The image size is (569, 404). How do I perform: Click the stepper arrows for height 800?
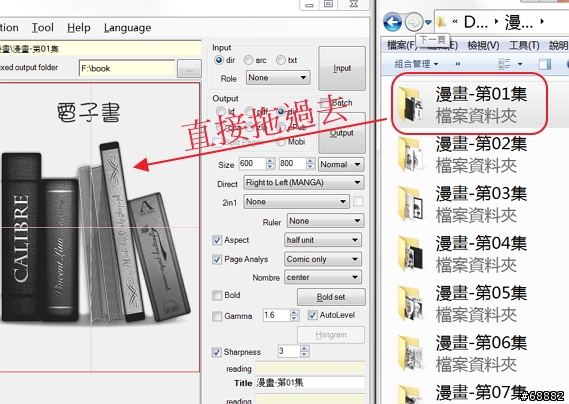point(310,164)
